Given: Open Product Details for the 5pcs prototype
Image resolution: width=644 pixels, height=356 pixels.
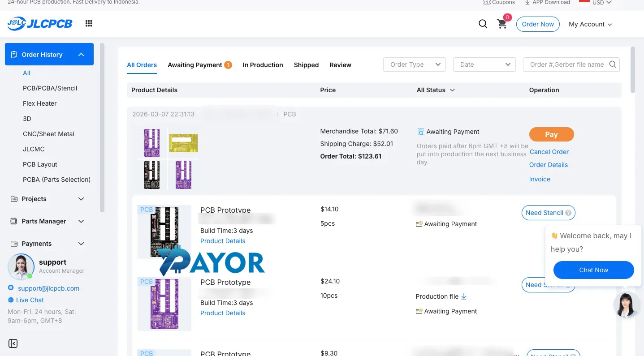Looking at the screenshot, I should tap(223, 241).
